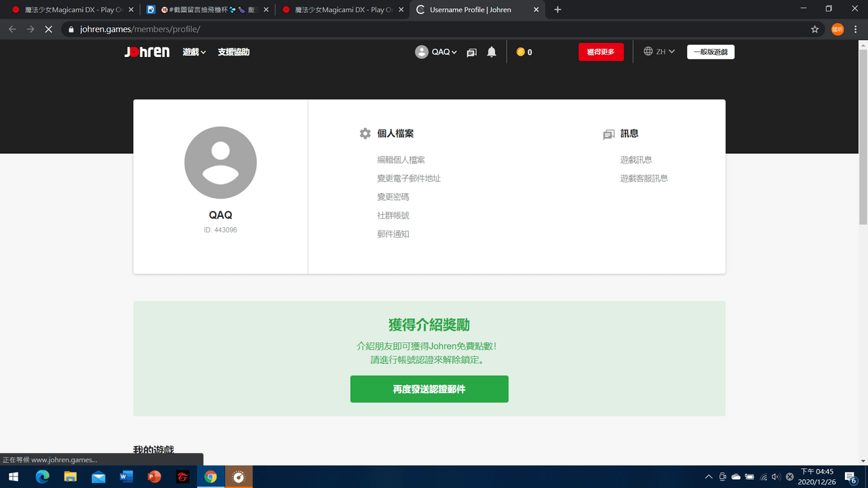Expand the 遊戲 dropdown menu
This screenshot has height=488, width=868.
pyautogui.click(x=194, y=52)
